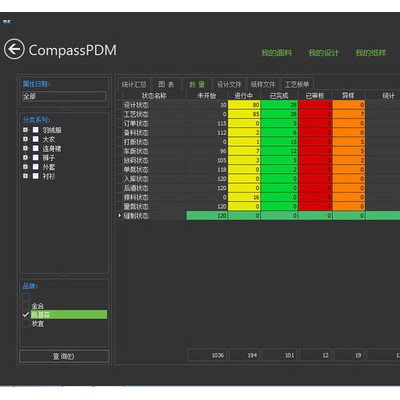The height and width of the screenshot is (400, 400).
Task: Click the 查询 query button
Action: (64, 356)
